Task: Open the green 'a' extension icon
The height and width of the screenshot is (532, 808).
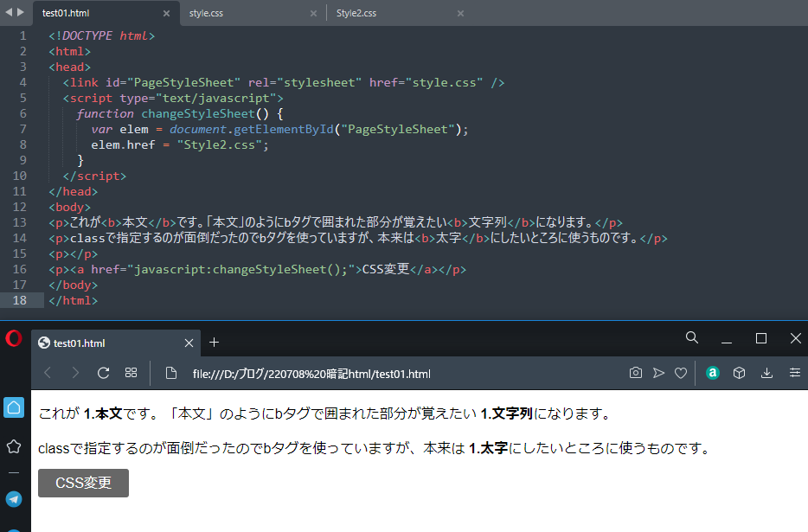Action: 713,373
